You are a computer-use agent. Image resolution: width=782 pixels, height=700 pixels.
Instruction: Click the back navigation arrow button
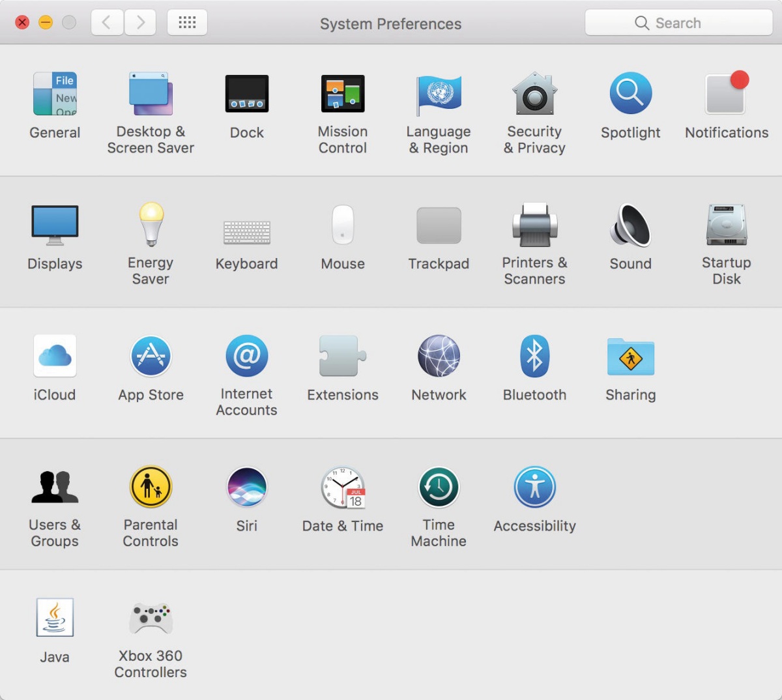coord(107,23)
